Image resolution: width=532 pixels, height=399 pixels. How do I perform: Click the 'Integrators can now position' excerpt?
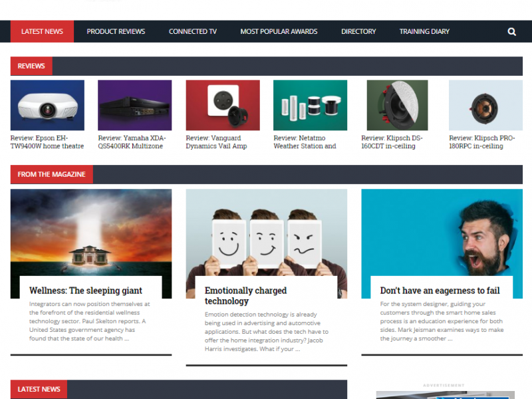[90, 321]
